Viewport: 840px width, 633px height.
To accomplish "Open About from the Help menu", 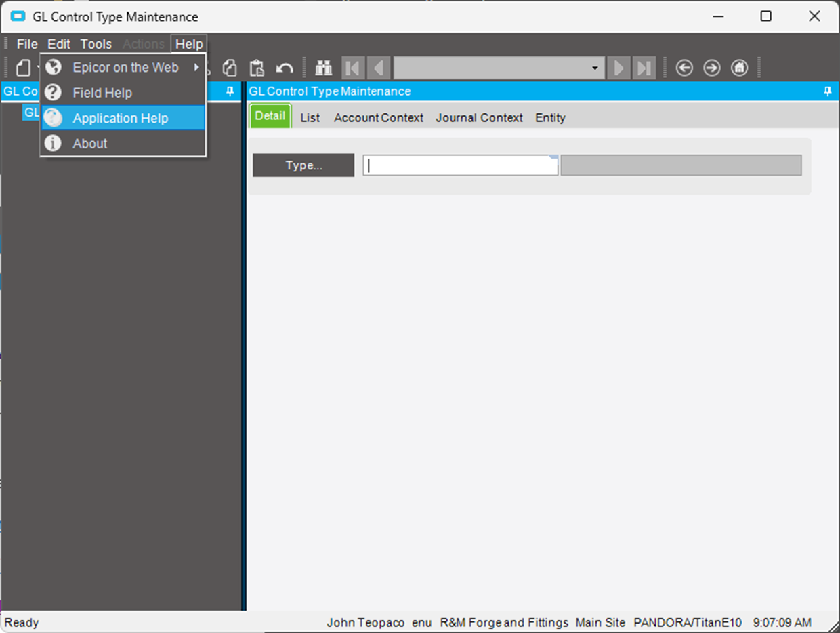I will (x=123, y=144).
